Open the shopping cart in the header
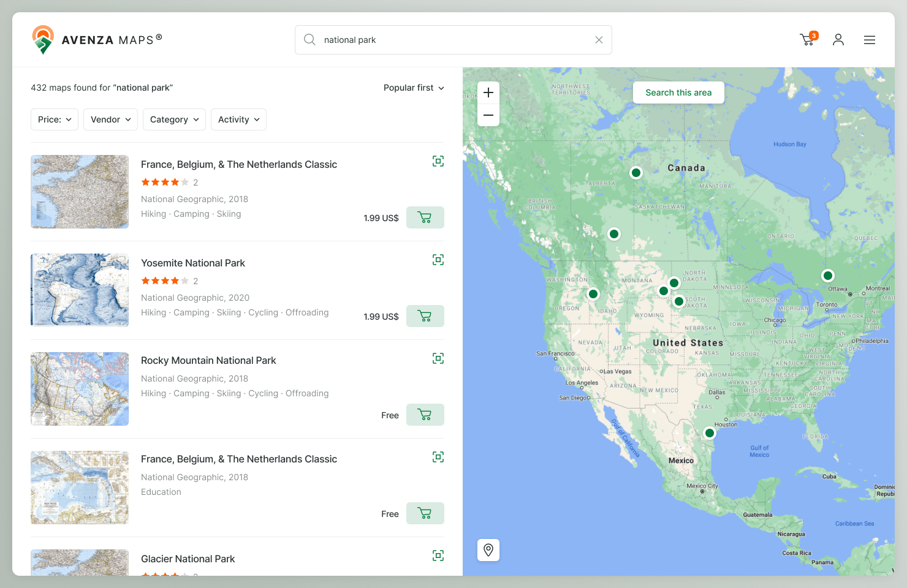 tap(808, 40)
